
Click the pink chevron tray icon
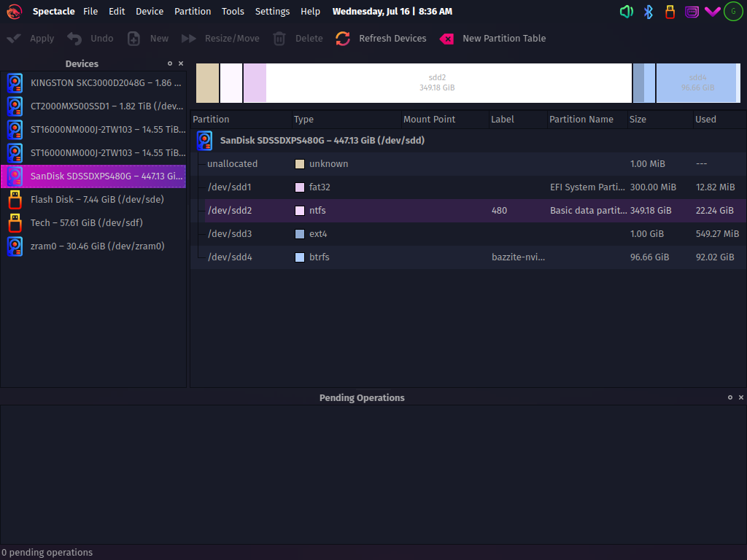tap(713, 12)
